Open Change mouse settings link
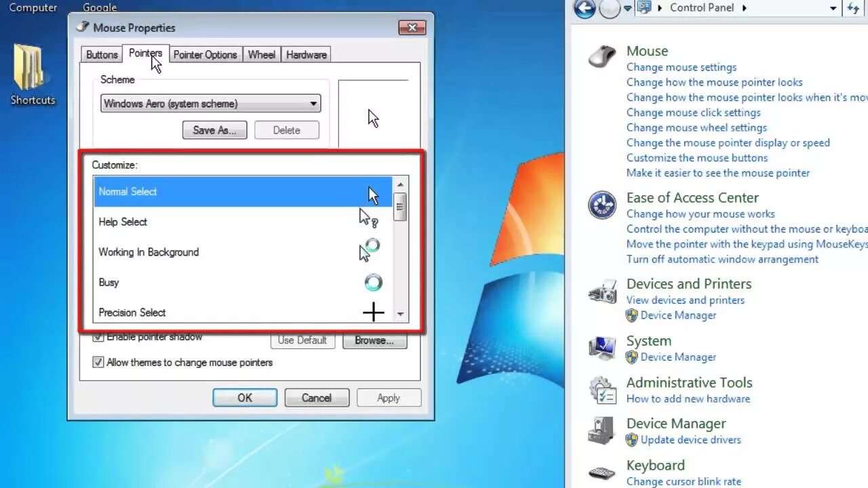The image size is (868, 488). 682,67
